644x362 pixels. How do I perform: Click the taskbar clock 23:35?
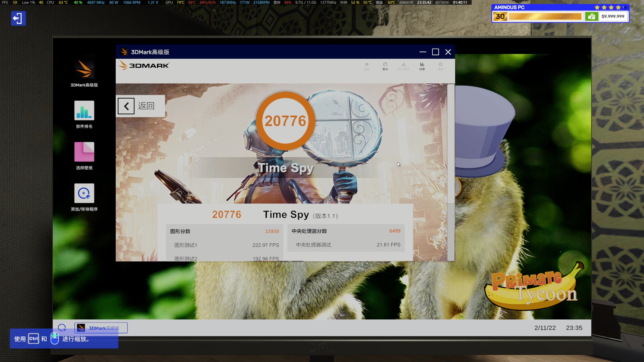[574, 328]
